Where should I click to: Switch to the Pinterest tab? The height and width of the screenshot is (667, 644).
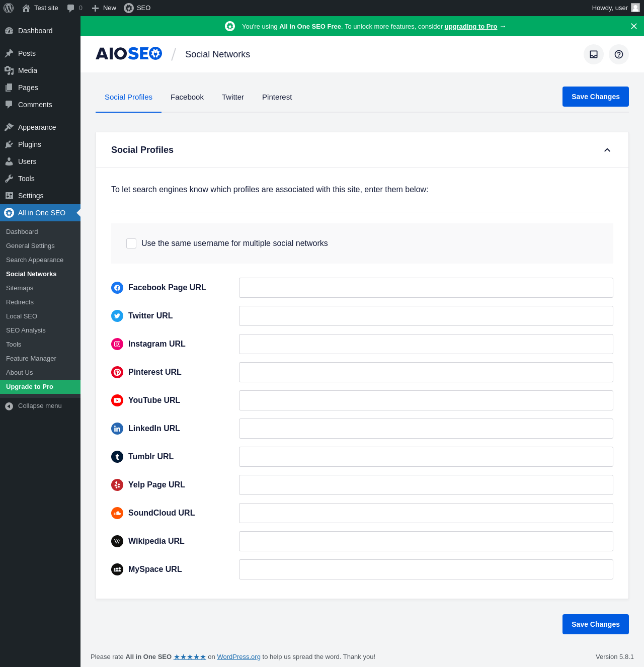pos(277,97)
